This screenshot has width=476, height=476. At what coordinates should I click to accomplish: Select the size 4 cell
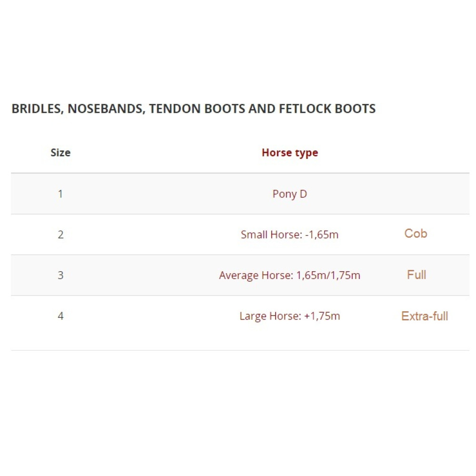coord(60,316)
